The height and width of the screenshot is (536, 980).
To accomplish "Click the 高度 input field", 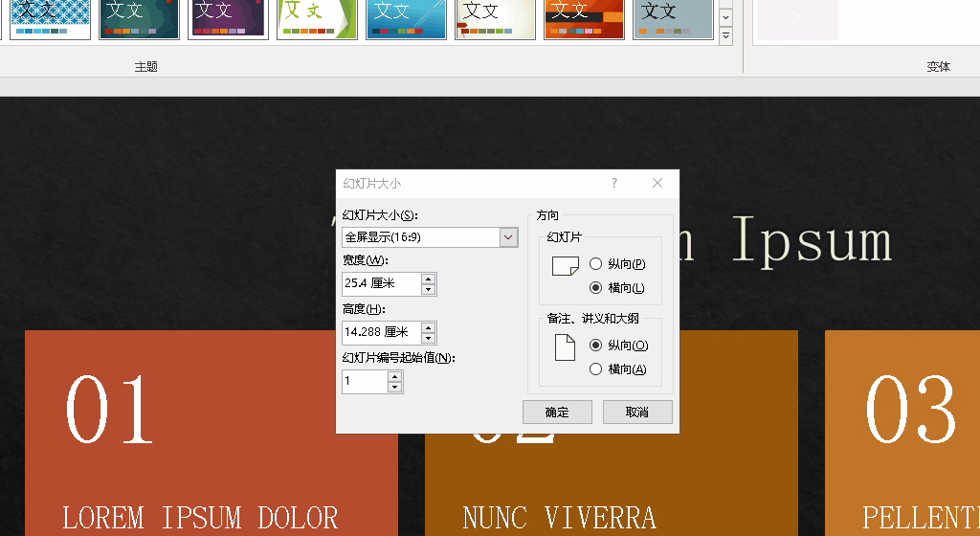I will [381, 333].
